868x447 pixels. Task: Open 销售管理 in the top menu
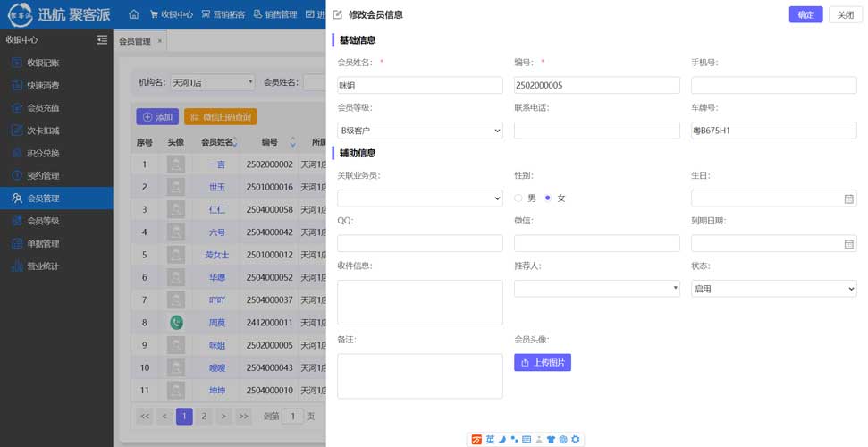point(275,14)
